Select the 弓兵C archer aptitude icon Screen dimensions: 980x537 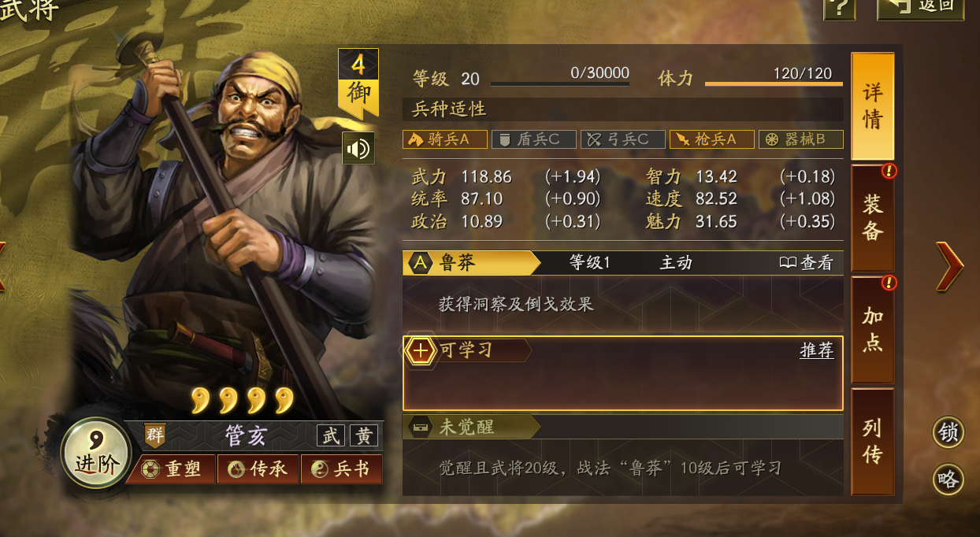(x=623, y=139)
